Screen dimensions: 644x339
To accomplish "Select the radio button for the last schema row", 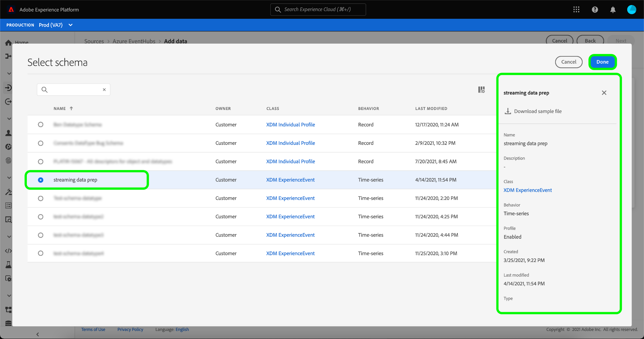I will pos(41,253).
